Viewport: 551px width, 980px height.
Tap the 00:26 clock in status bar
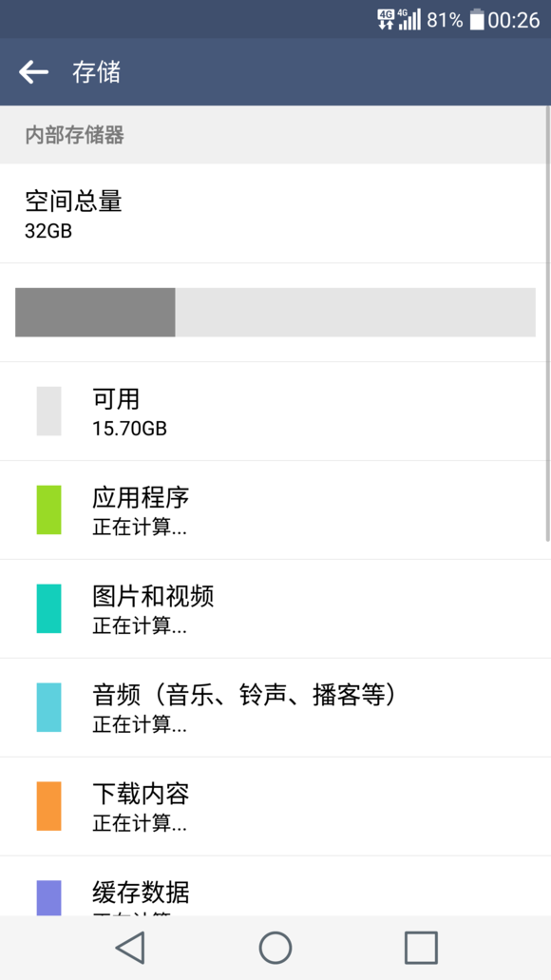514,20
